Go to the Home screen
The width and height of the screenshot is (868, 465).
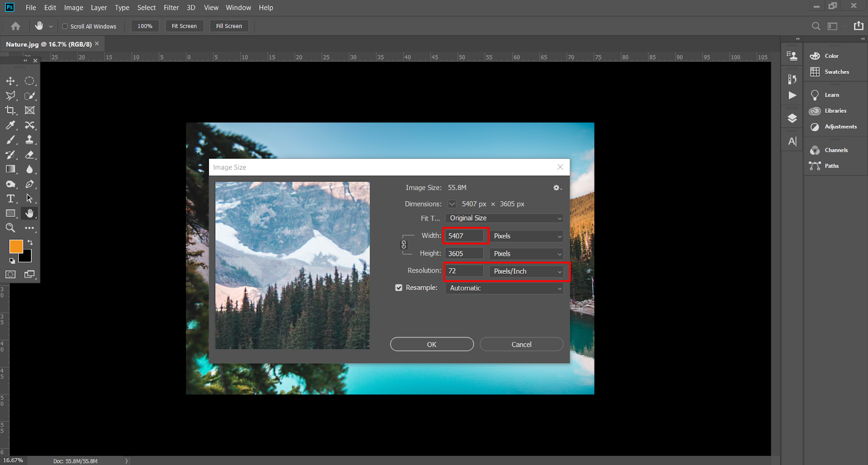(16, 26)
